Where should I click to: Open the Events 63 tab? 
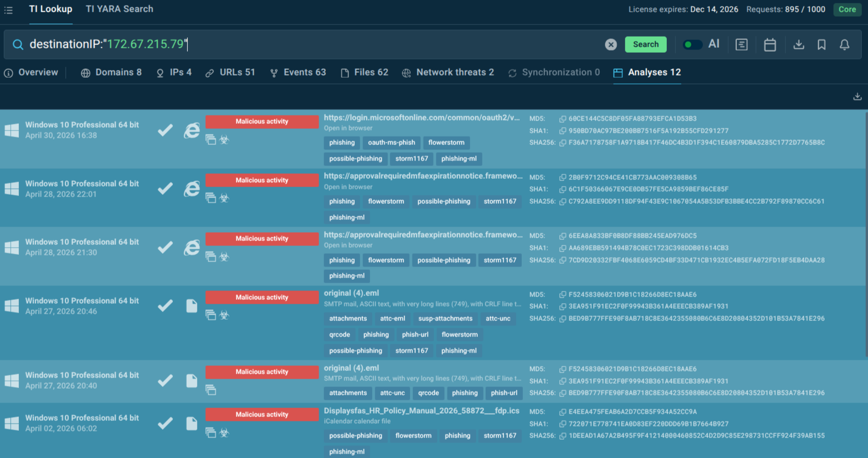pyautogui.click(x=298, y=73)
